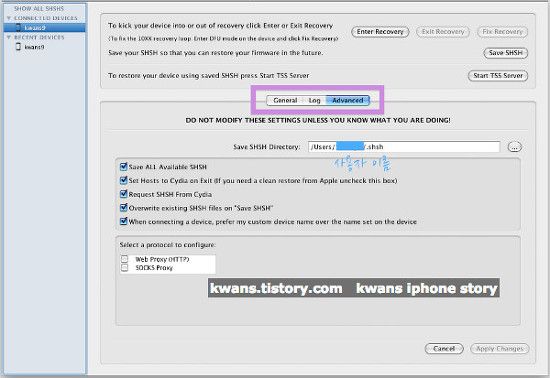Select the highlighted connected device kwans9
This screenshot has height=378, width=550.
click(45, 28)
